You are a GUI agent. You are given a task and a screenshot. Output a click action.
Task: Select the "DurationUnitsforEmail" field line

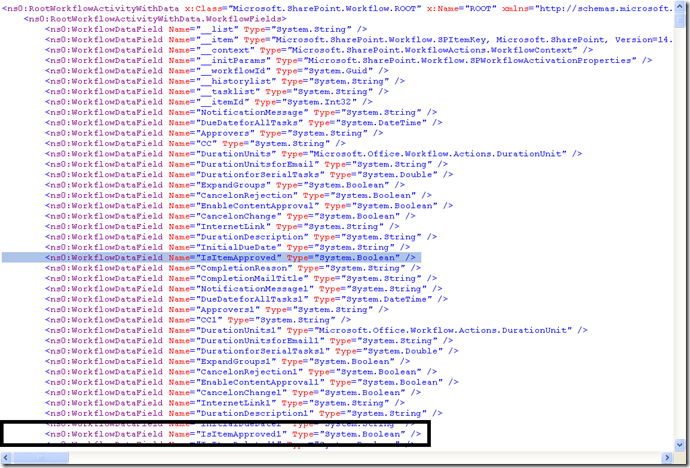click(246, 165)
